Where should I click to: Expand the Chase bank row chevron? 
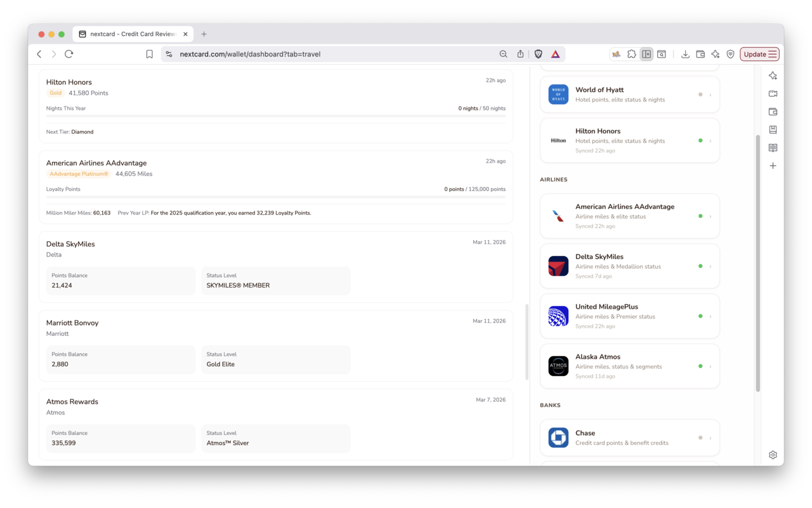click(710, 438)
